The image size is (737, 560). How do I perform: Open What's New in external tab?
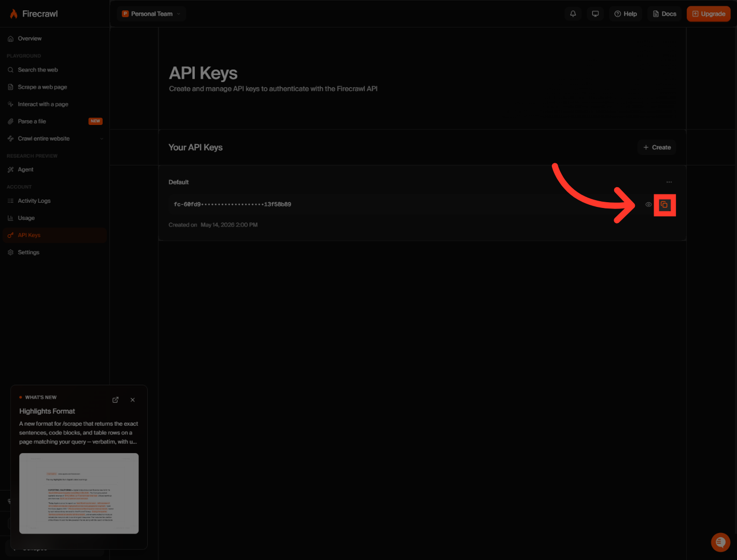116,400
